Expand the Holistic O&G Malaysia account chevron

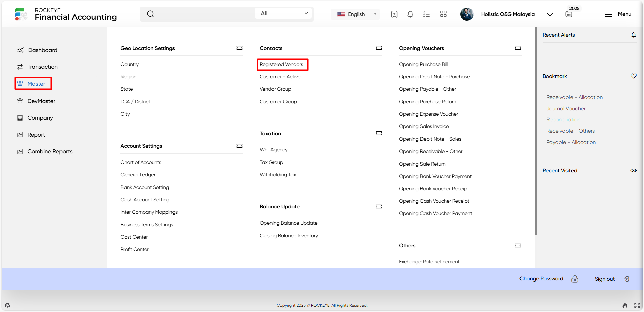tap(550, 14)
